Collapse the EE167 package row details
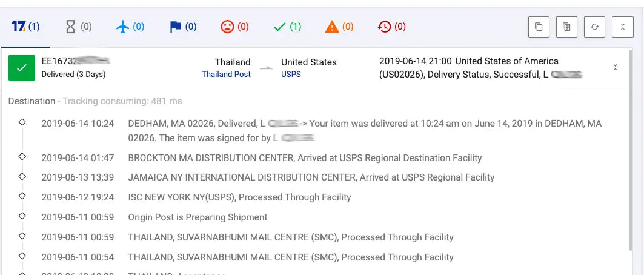Screen dimensions: 644x275 click(616, 67)
